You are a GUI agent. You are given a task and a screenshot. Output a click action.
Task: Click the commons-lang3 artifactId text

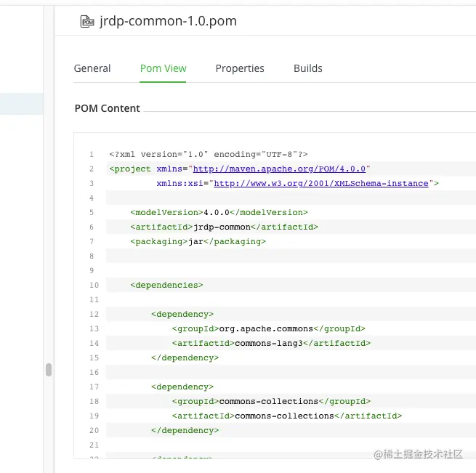[x=271, y=343]
